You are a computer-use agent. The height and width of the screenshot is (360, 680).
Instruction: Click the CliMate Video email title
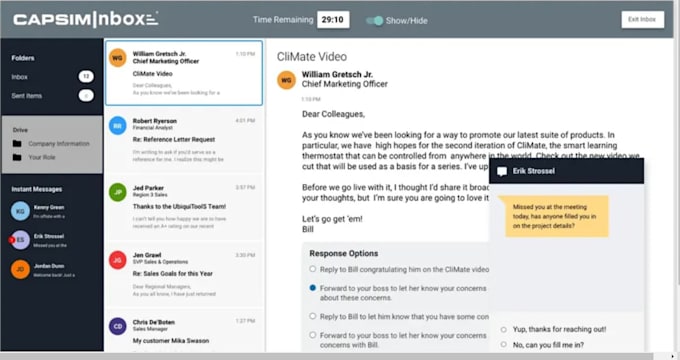click(x=312, y=57)
